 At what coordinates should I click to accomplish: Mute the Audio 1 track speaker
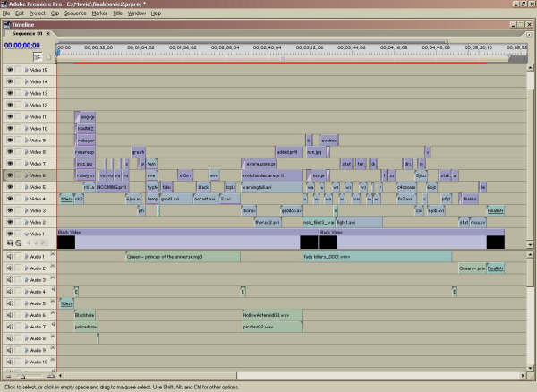(x=10, y=257)
